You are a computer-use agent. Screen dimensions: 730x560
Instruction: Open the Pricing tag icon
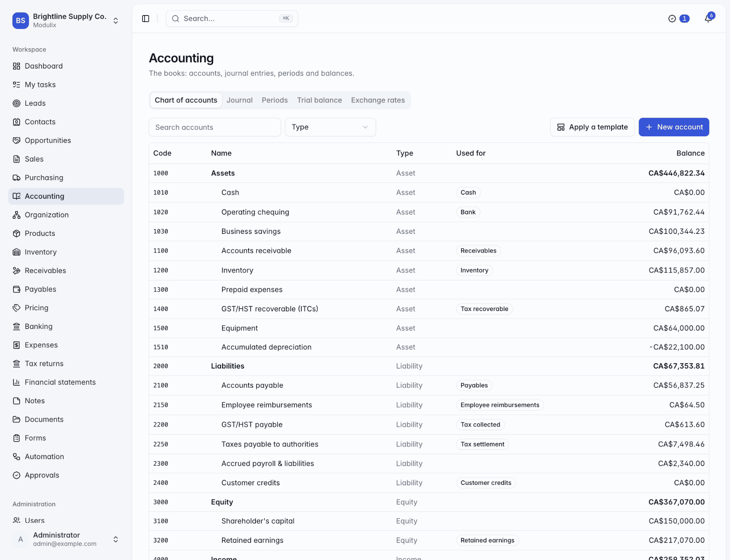coord(16,308)
